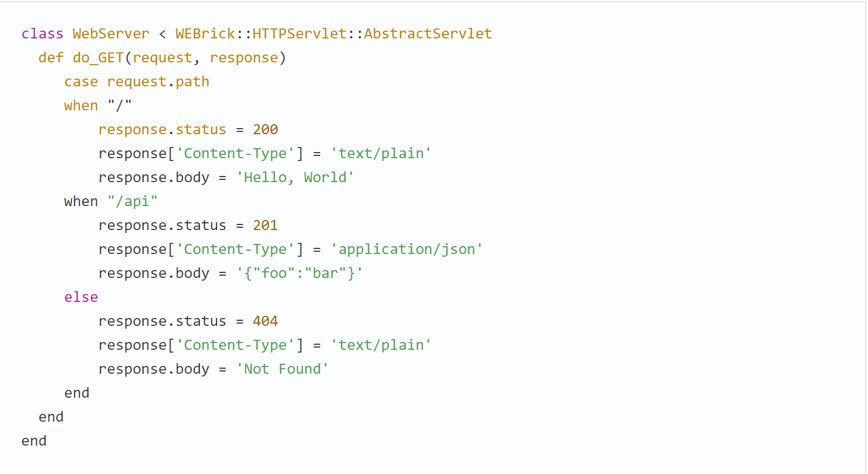Click the 201 status number
This screenshot has height=474, width=868.
point(265,226)
